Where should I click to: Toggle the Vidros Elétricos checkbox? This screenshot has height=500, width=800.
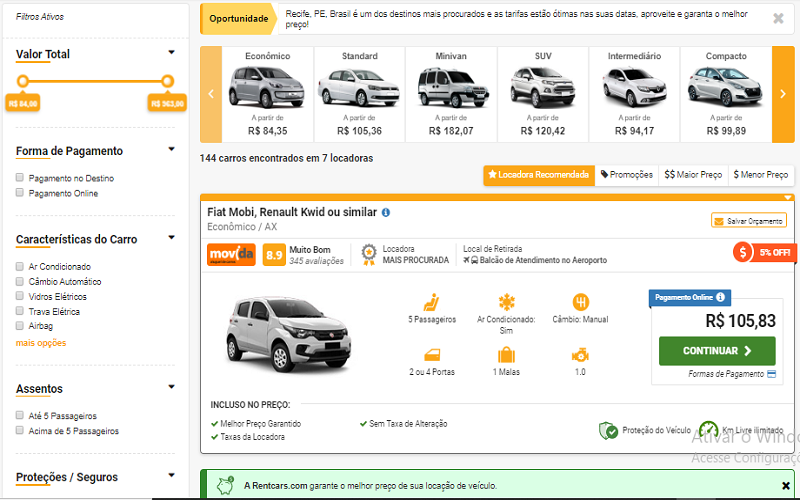click(x=19, y=296)
